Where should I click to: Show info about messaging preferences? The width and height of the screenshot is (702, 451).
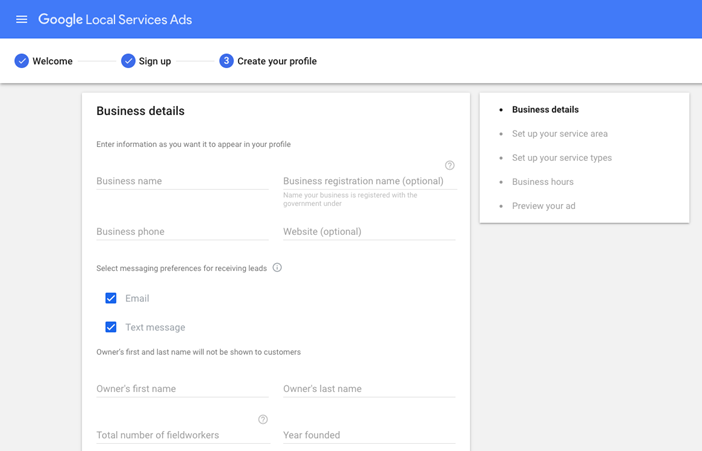pyautogui.click(x=277, y=267)
